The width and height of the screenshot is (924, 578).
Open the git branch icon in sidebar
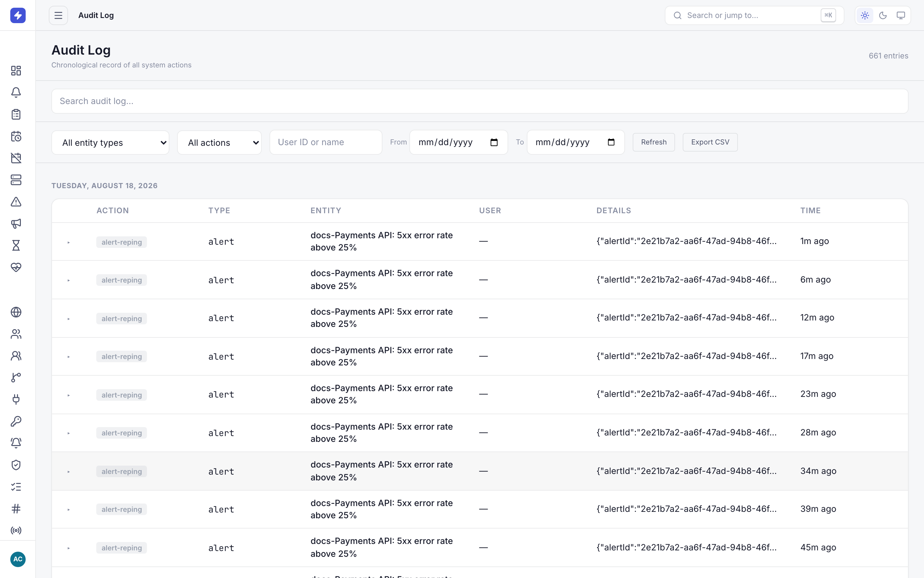click(x=16, y=377)
